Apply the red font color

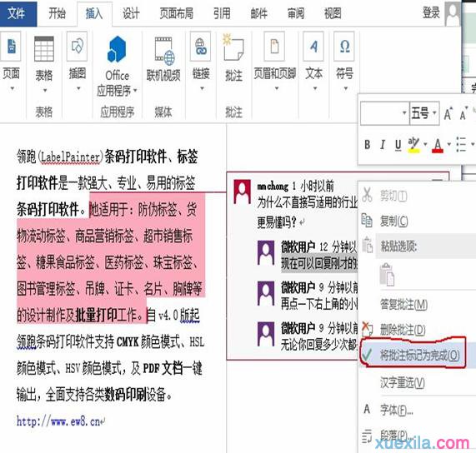438,145
